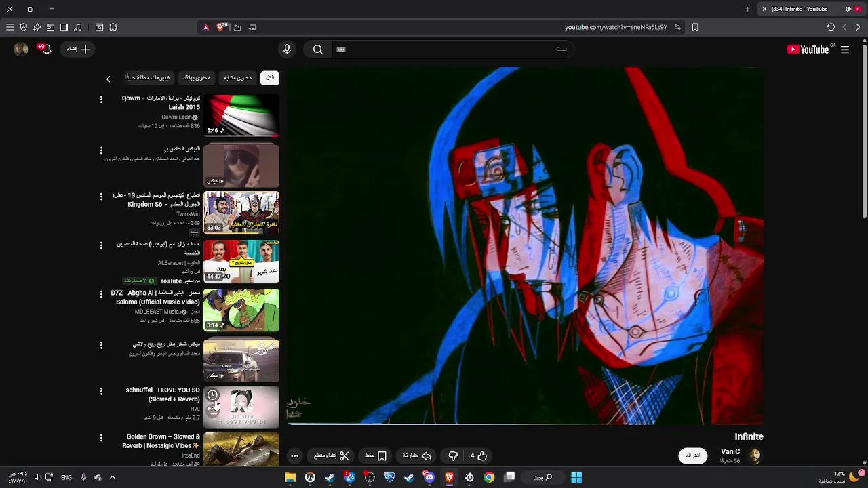Open 'D7Z - Abgha Al Salama' video title
The height and width of the screenshot is (488, 868).
(x=155, y=298)
